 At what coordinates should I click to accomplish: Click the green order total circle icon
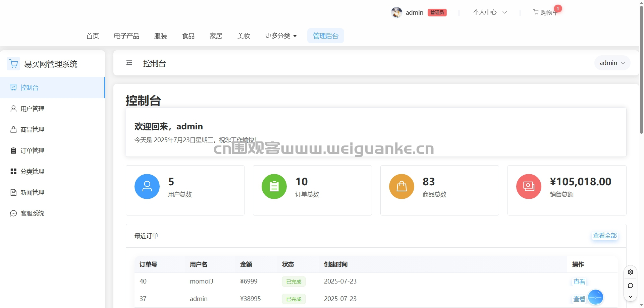[x=274, y=186]
